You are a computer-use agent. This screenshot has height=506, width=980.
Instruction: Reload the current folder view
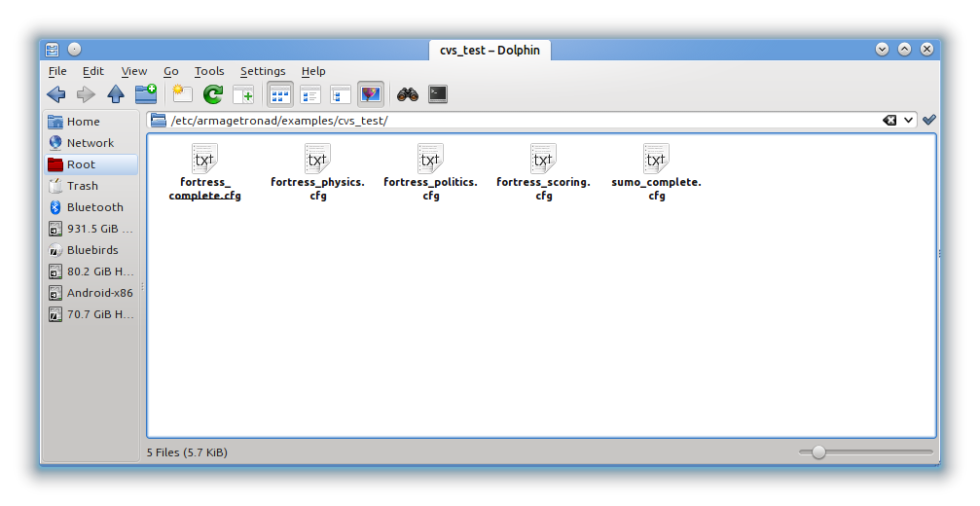212,94
